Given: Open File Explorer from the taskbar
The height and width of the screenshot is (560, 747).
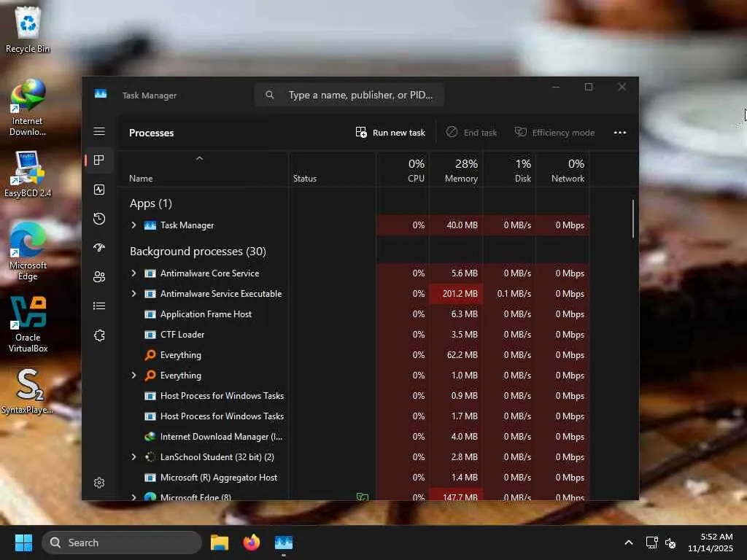Looking at the screenshot, I should point(220,542).
